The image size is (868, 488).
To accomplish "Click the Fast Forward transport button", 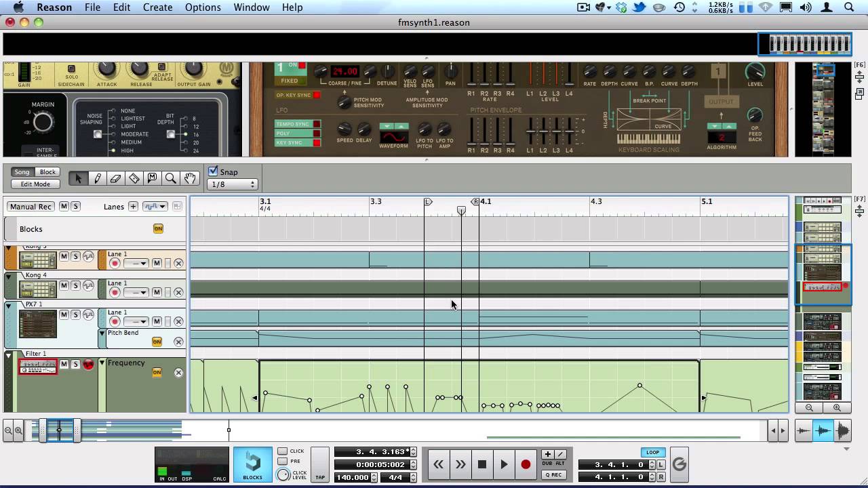I will (460, 464).
